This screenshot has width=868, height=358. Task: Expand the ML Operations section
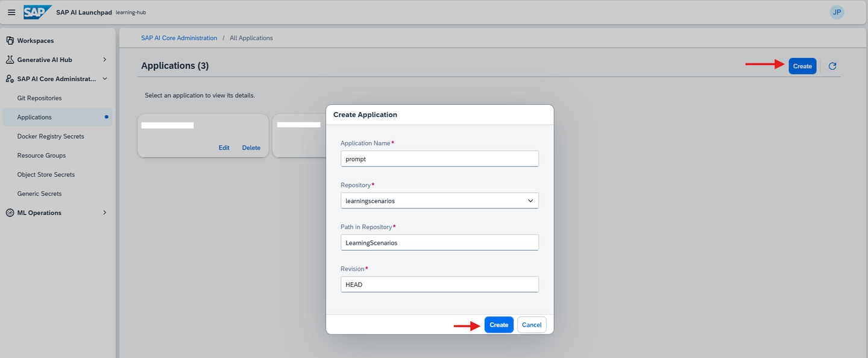tap(105, 213)
